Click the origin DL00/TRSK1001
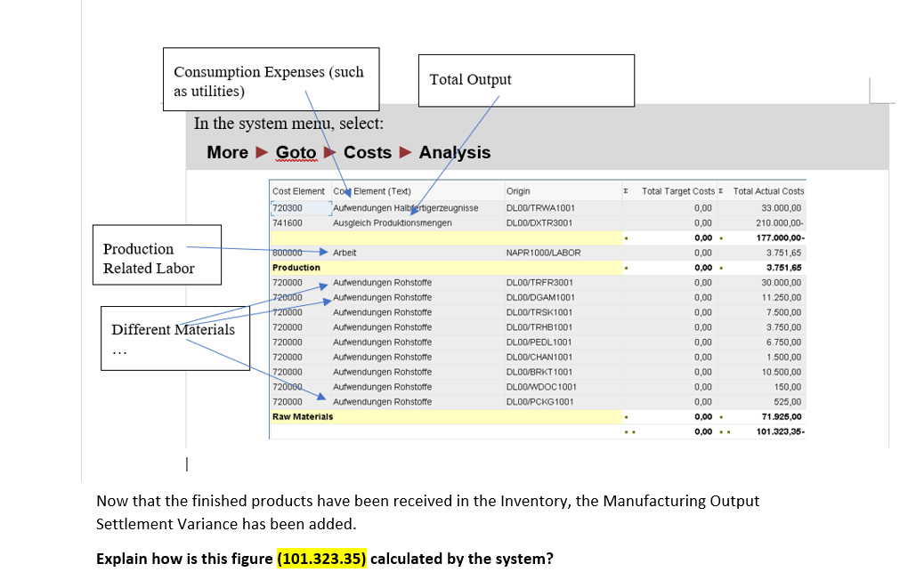Screen dimensions: 908x588 pos(539,312)
